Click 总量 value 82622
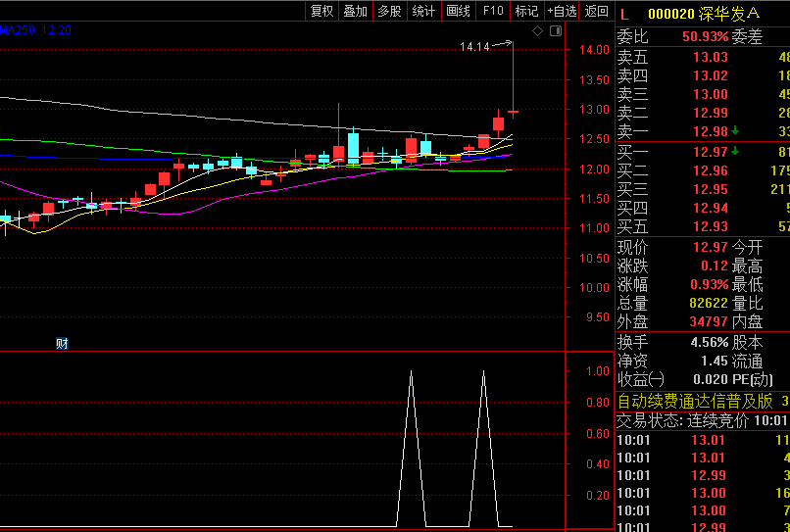The width and height of the screenshot is (790, 532). click(x=709, y=304)
